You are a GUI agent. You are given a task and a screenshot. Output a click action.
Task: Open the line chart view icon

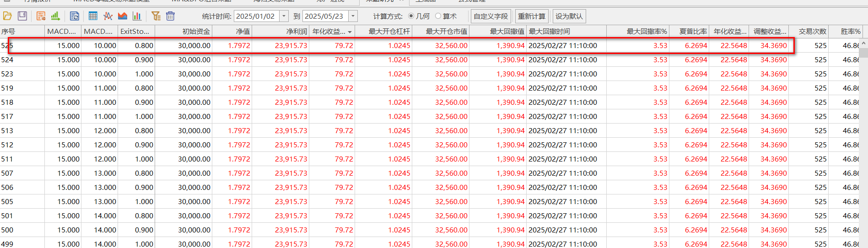108,16
